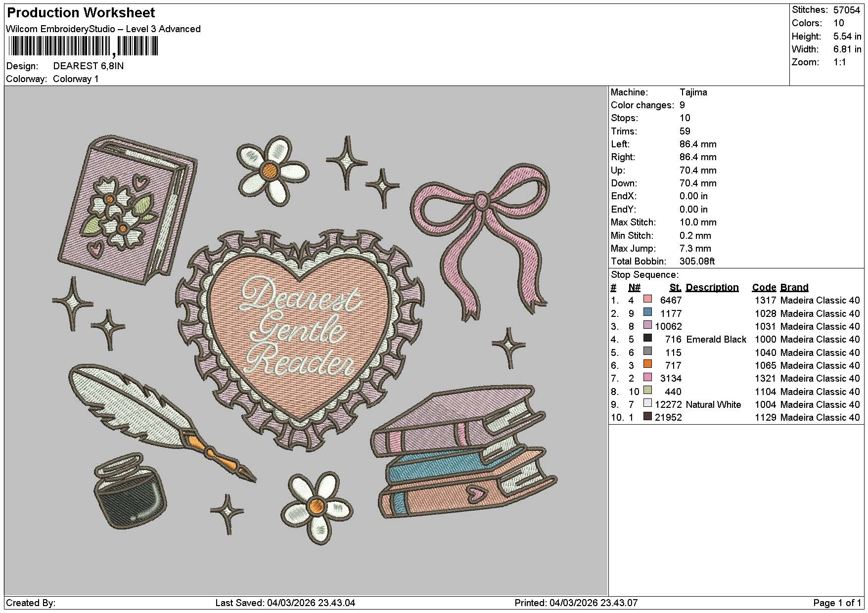This screenshot has width=868, height=613.
Task: Click the 'Stops:' label
Action: coord(625,118)
